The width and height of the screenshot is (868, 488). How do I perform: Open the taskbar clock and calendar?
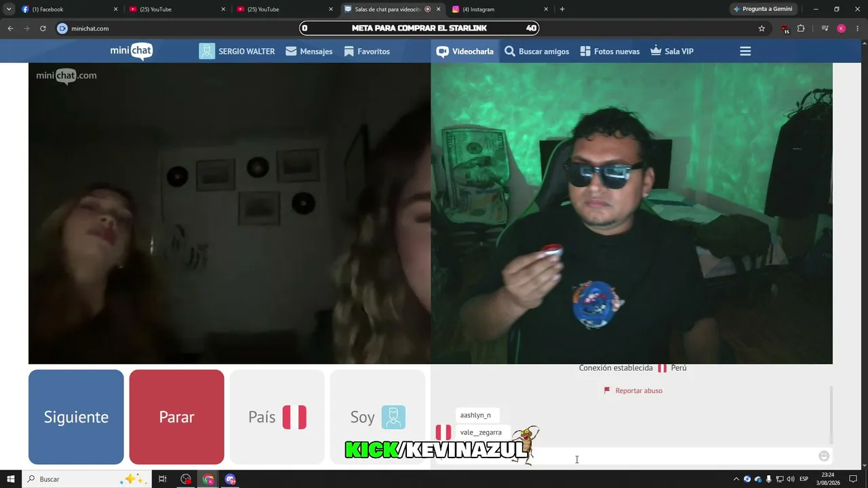[828, 479]
